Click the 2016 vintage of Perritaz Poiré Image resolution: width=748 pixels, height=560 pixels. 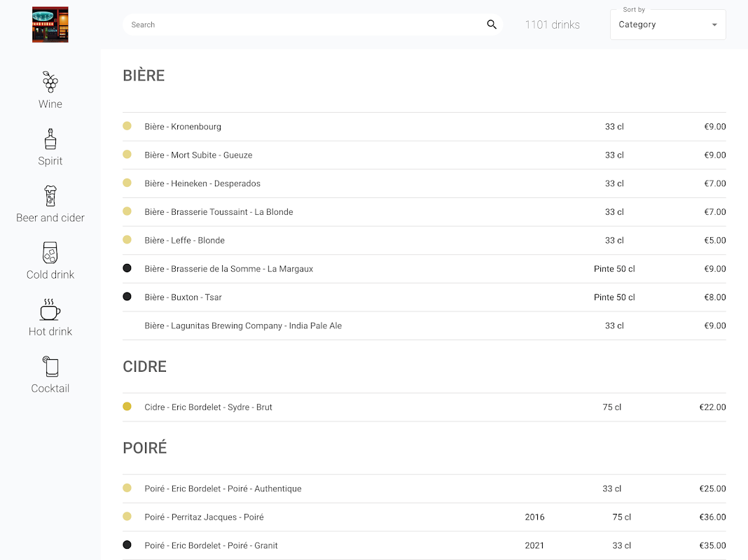[535, 517]
